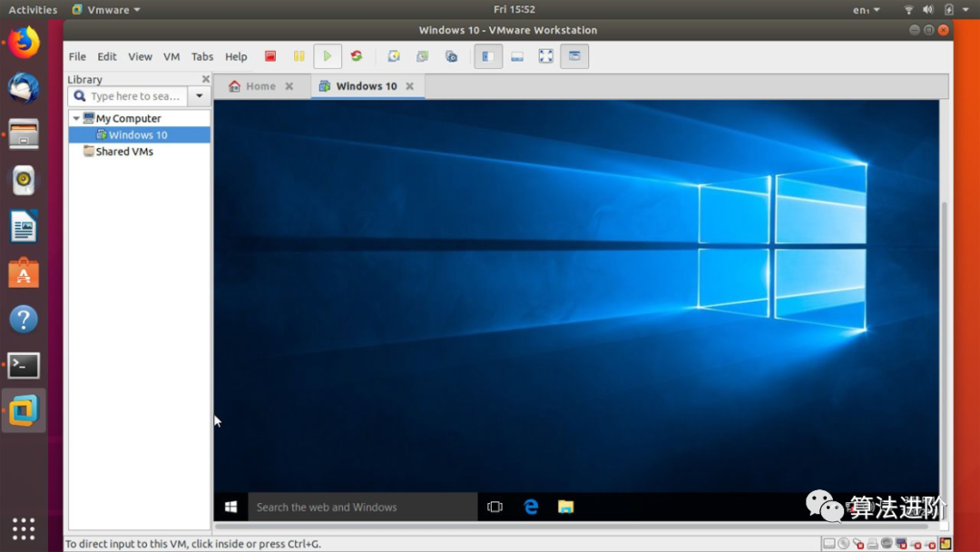Open the Help menu

pyautogui.click(x=236, y=56)
